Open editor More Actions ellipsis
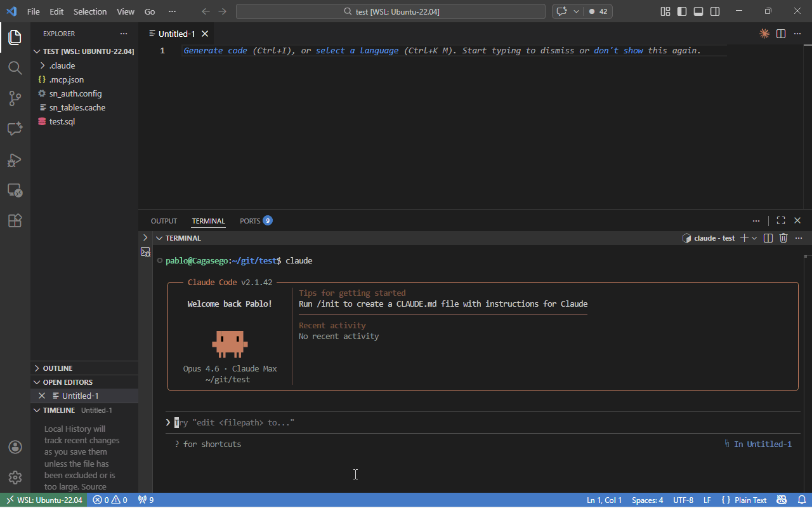The image size is (812, 508). 797,34
